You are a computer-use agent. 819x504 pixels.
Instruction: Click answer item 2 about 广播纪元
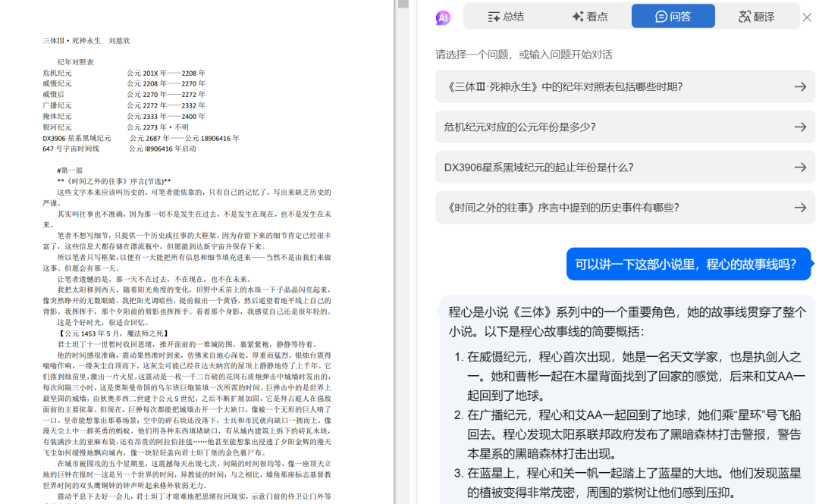point(627,434)
